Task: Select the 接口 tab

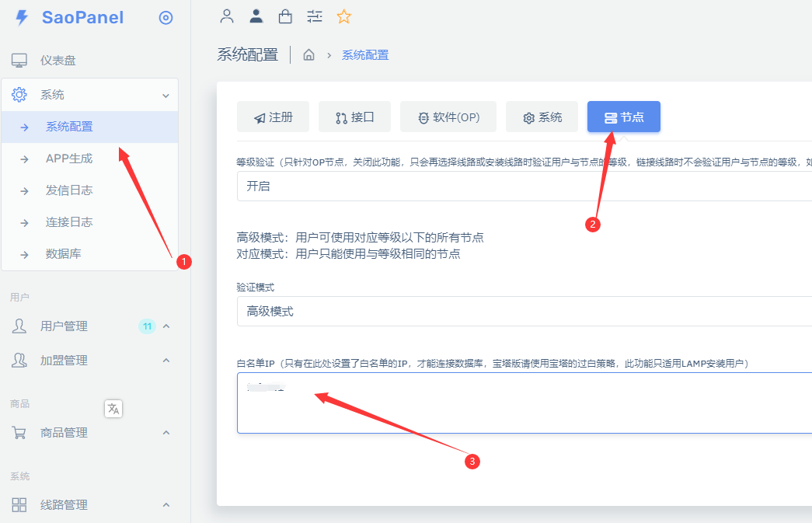Action: [354, 117]
